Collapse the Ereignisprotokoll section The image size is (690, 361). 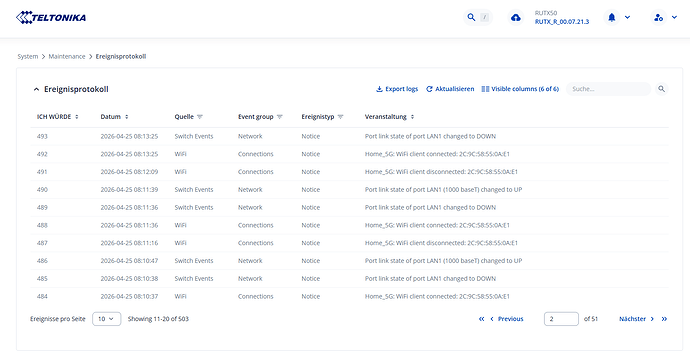click(x=37, y=89)
